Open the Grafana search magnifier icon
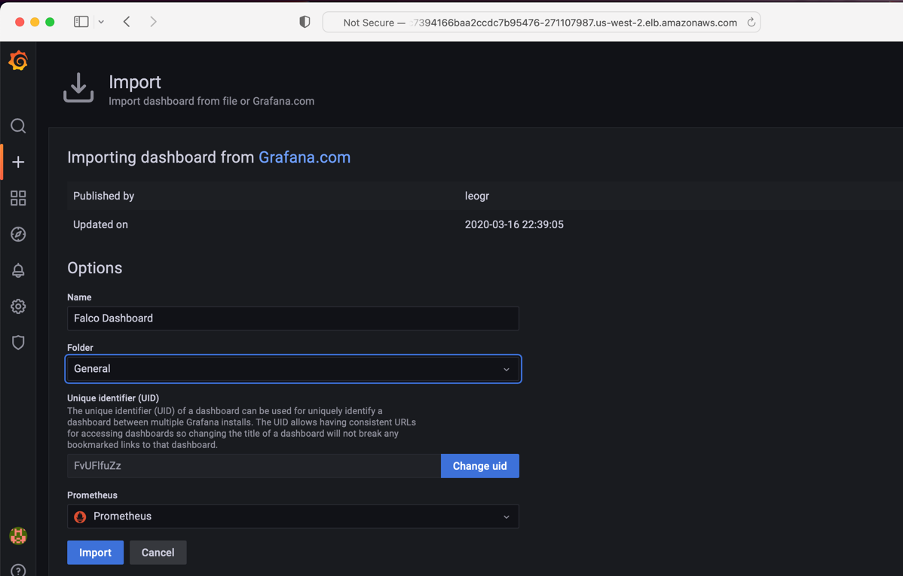Image resolution: width=904 pixels, height=576 pixels. (18, 126)
